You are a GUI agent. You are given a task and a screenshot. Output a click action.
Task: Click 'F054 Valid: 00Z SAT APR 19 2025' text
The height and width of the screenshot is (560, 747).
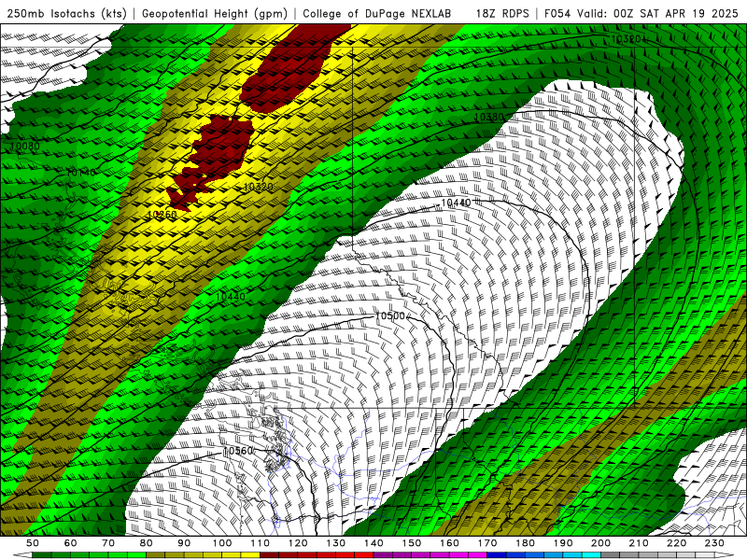[641, 13]
